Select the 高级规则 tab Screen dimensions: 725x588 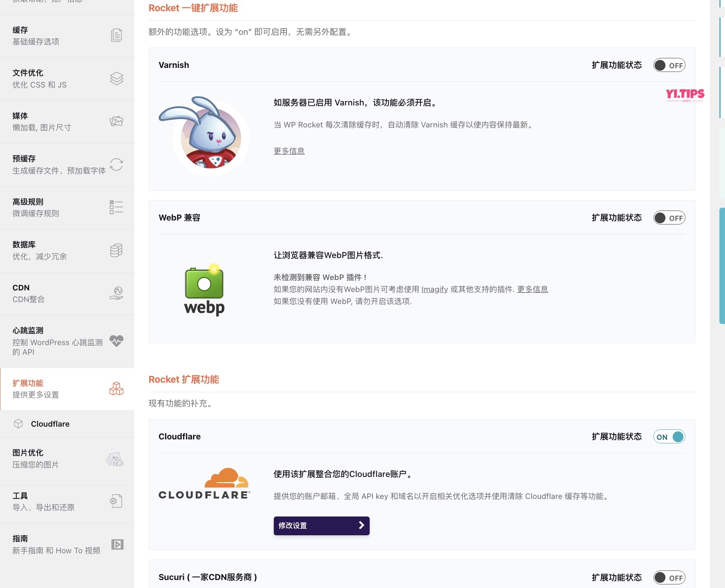[67, 208]
